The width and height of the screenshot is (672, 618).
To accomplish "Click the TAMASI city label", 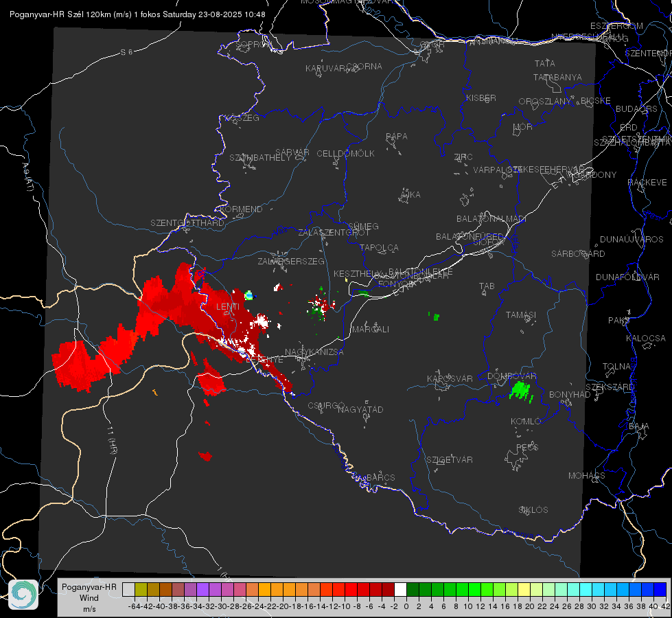I will pos(521,315).
